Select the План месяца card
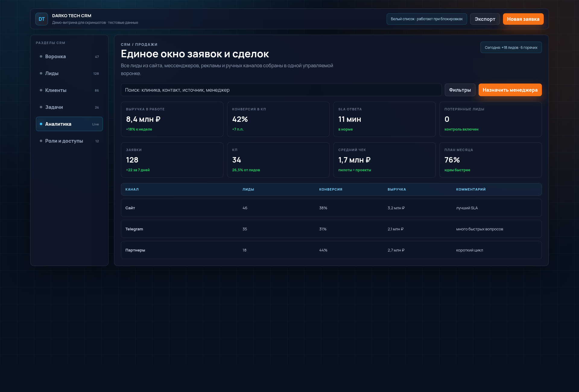 [491, 160]
